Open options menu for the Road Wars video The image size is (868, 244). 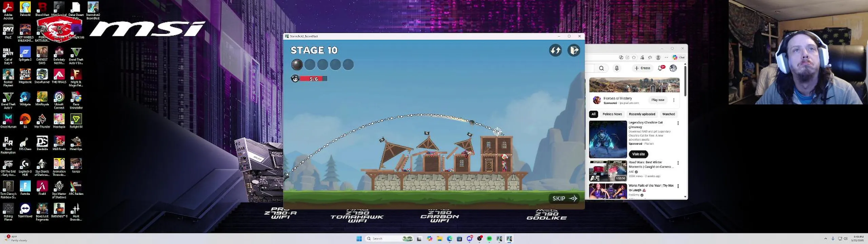point(678,163)
